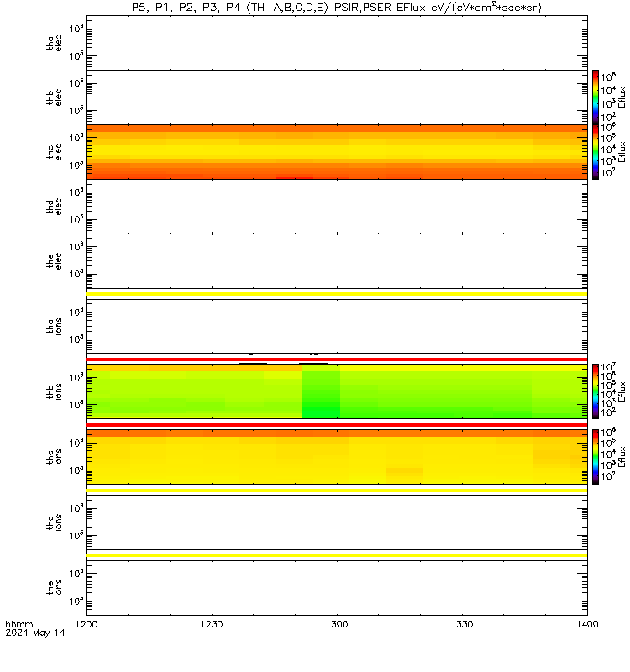Viewport: 630px width, 672px height.
Task: Click the plot title mentioning PSIR,PSER EFlux
Action: 337,8
